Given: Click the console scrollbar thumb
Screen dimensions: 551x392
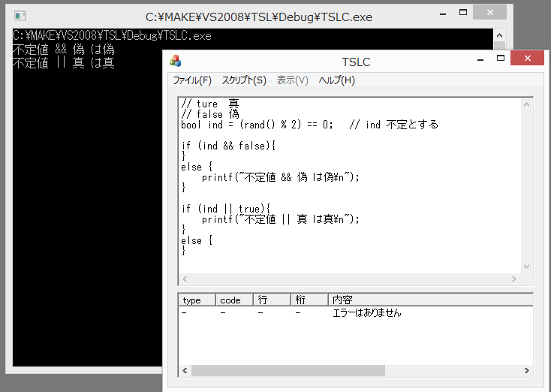Looking at the screenshot, I should [x=499, y=46].
